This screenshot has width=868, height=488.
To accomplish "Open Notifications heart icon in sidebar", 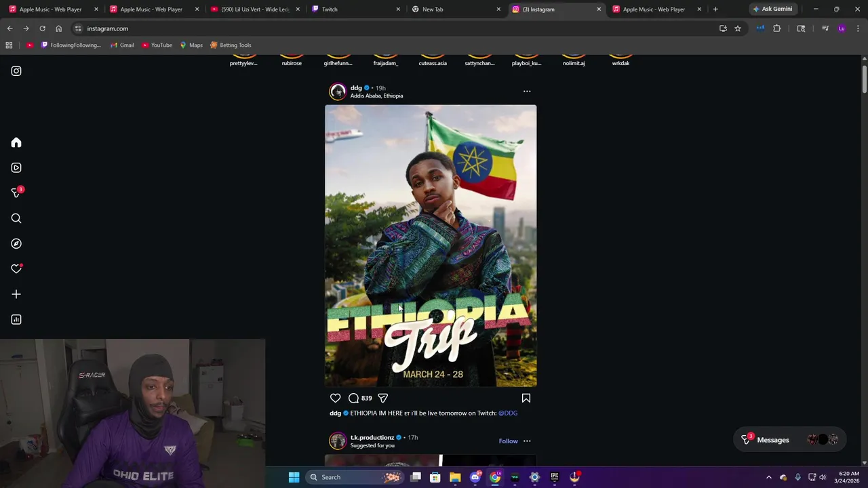I will click(x=16, y=269).
